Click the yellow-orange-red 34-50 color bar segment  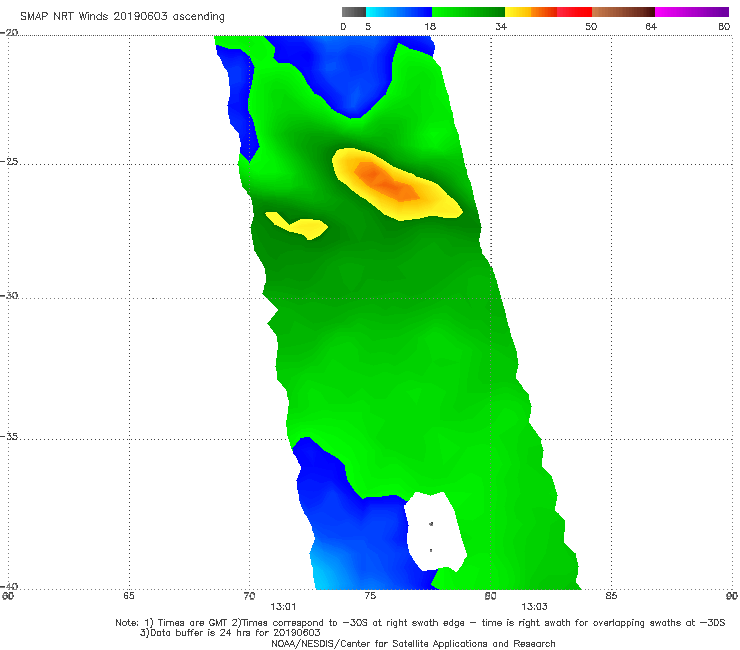[548, 12]
